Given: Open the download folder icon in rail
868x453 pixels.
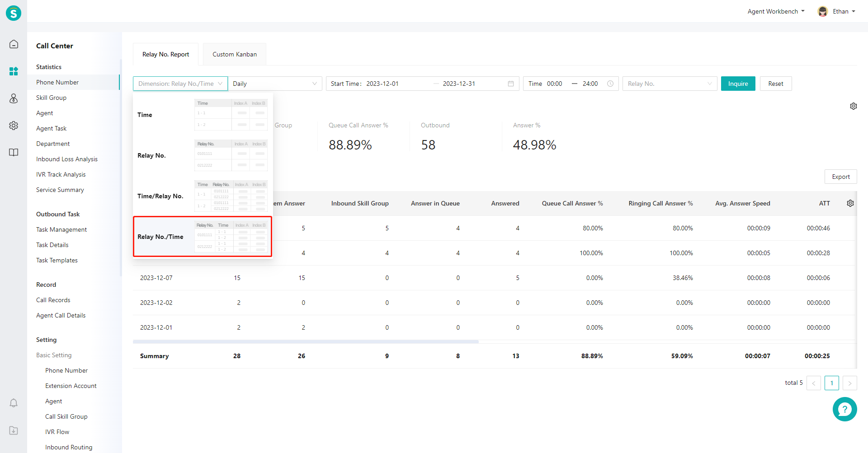Looking at the screenshot, I should tap(14, 430).
